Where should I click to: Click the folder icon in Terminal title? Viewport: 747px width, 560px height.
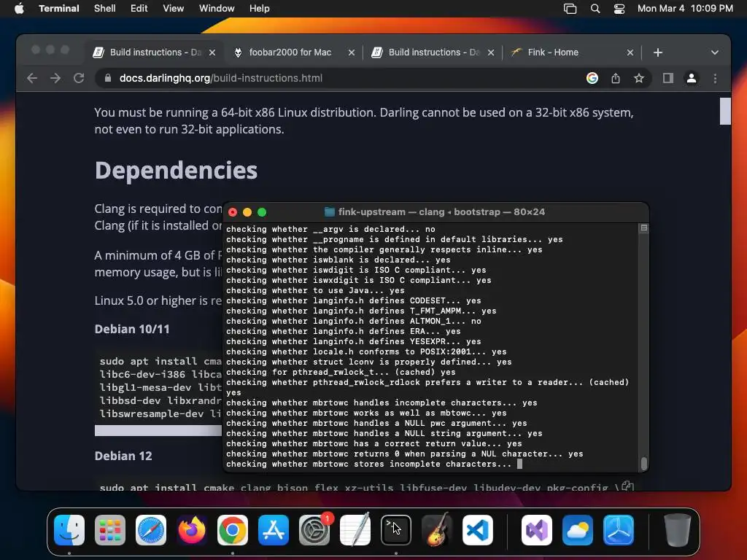click(x=329, y=212)
